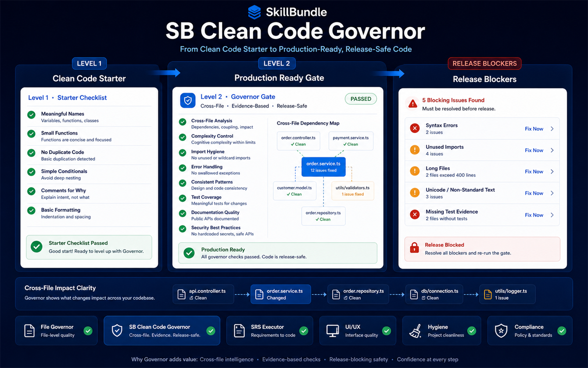Image resolution: width=588 pixels, height=368 pixels.
Task: Click the order.repository.ts file icon in impact bar
Action: point(336,294)
